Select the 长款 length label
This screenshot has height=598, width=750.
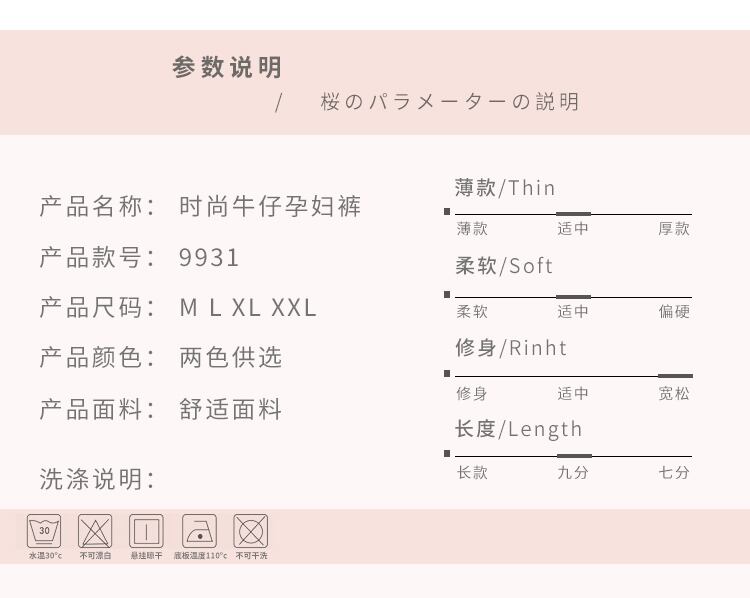472,473
